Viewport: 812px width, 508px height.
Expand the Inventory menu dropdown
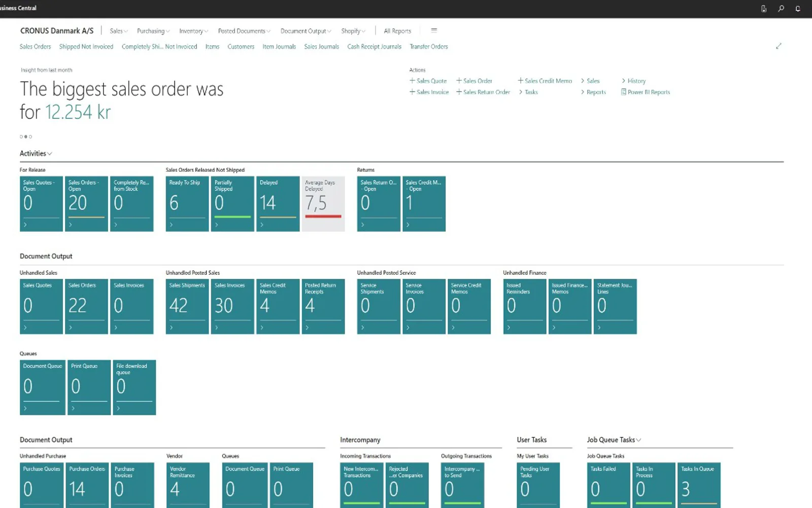(193, 31)
